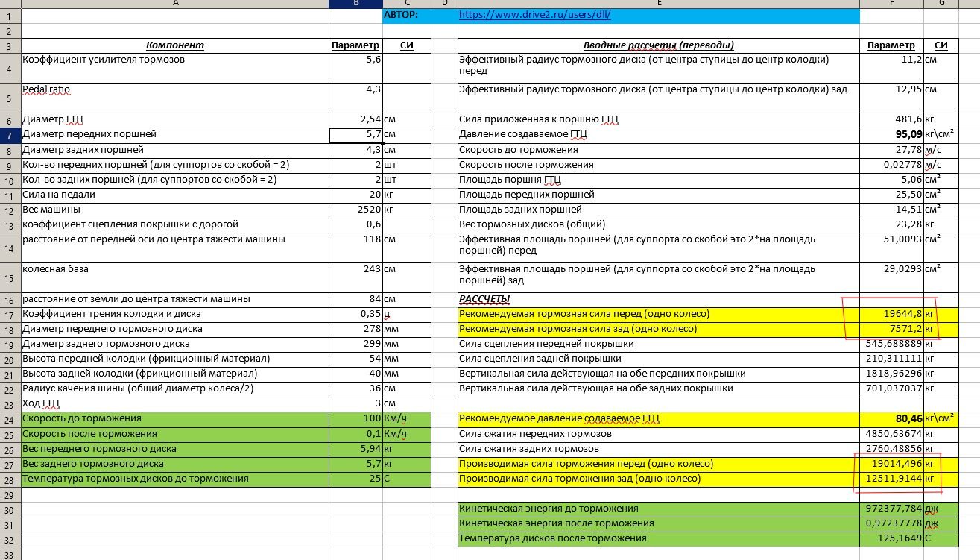The image size is (980, 560).
Task: Click the center of gravity height value 84
Action: pos(355,299)
